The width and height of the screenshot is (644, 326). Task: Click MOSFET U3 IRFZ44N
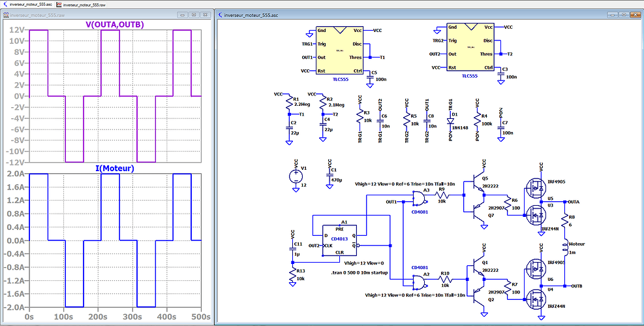(x=536, y=216)
